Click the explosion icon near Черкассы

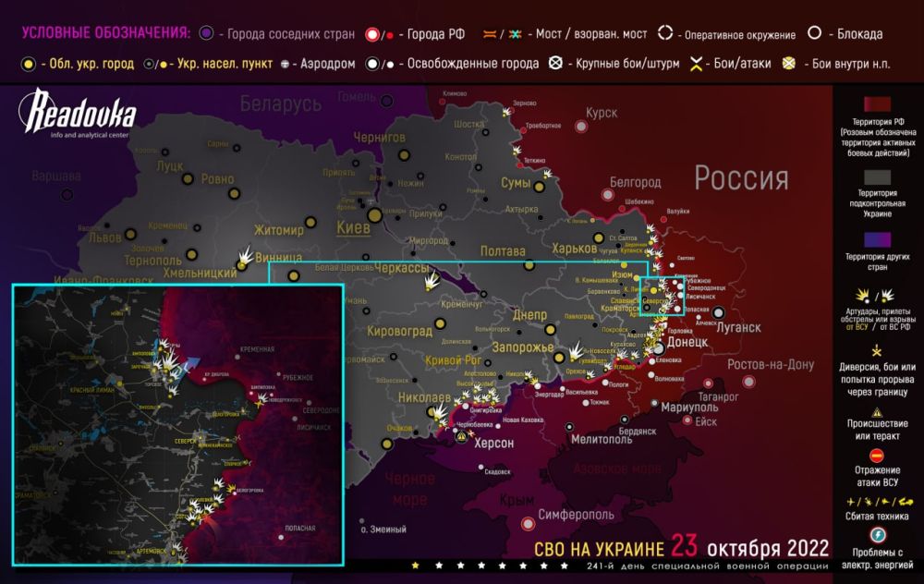432,281
